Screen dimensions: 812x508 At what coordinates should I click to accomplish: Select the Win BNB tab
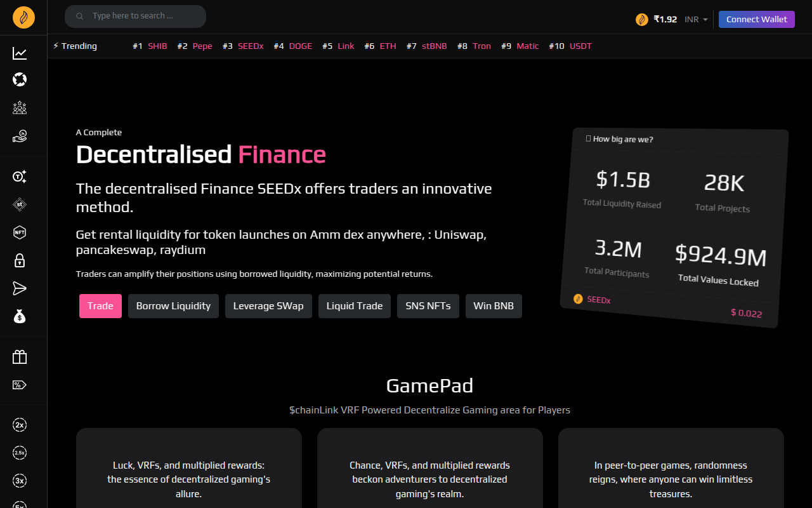click(x=494, y=306)
